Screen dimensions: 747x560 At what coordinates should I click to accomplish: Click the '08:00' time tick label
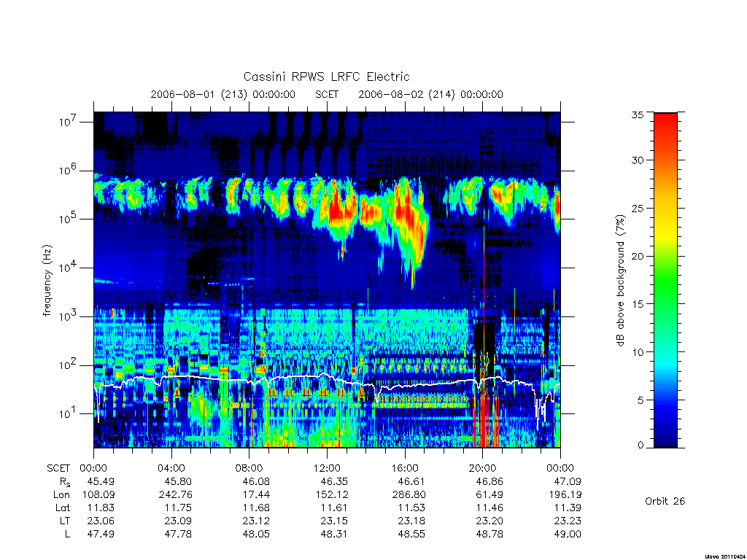249,468
